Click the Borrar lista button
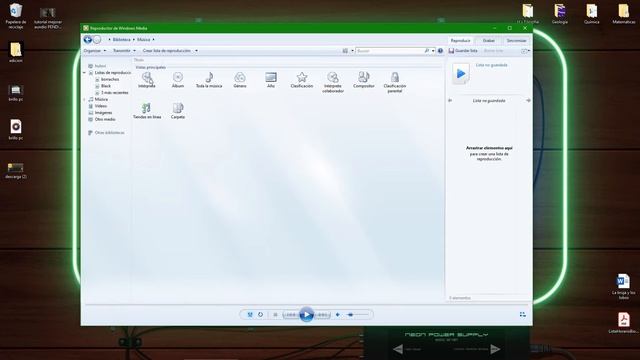Screen dimensions: 640x360 click(493, 51)
